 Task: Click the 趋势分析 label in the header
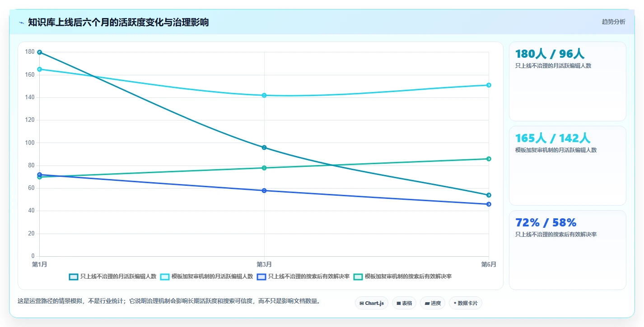pos(613,22)
